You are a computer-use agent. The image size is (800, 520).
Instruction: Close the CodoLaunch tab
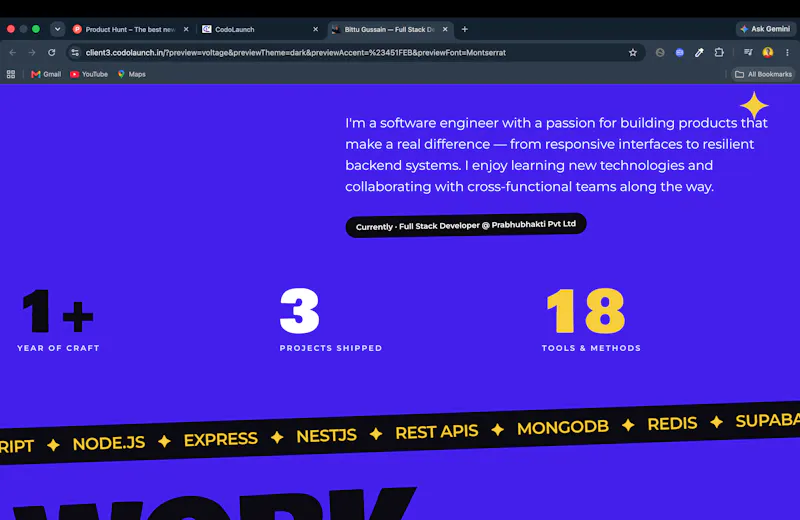point(315,30)
